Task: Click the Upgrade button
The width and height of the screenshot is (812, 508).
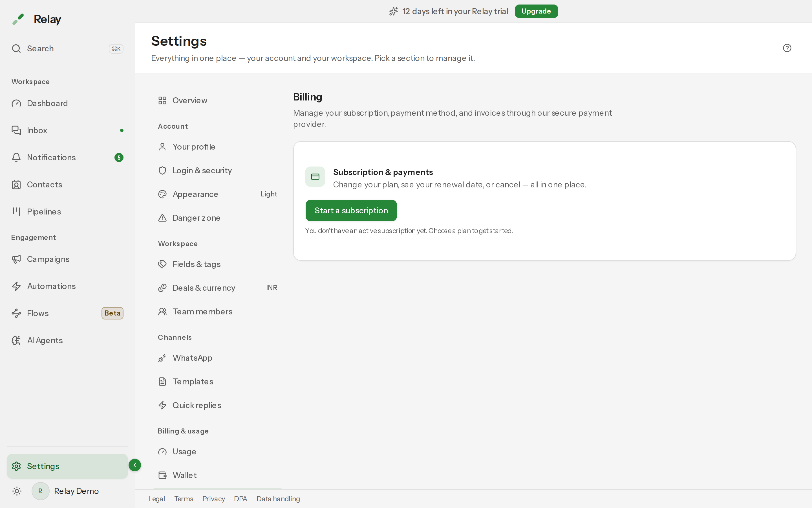Action: point(536,11)
